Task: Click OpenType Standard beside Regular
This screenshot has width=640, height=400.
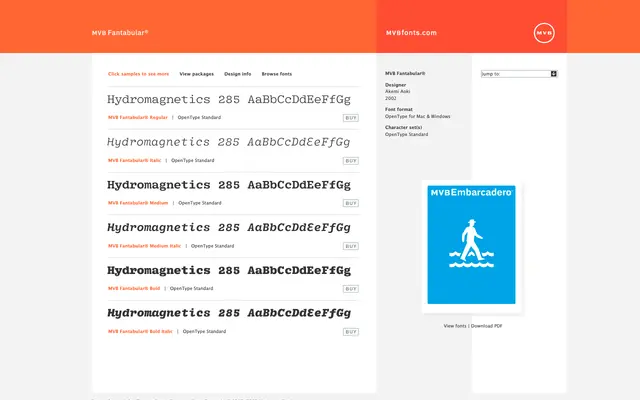Action: 199,118
